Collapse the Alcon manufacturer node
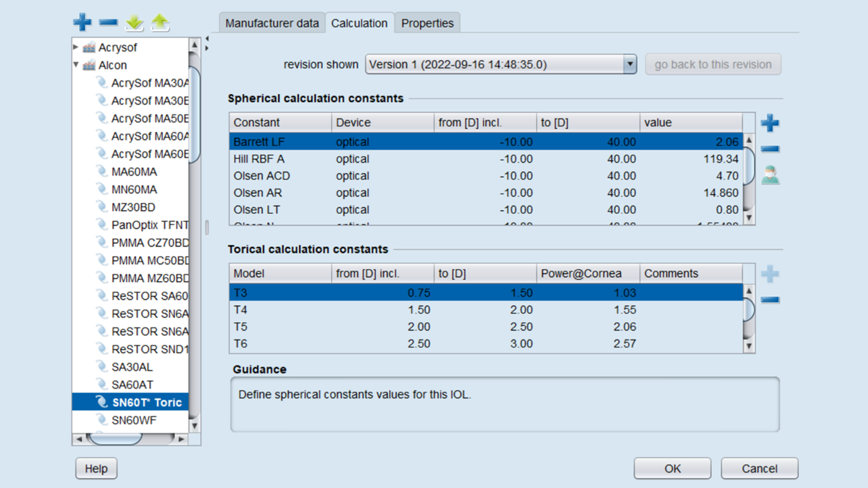Viewport: 868px width, 488px height. point(76,65)
